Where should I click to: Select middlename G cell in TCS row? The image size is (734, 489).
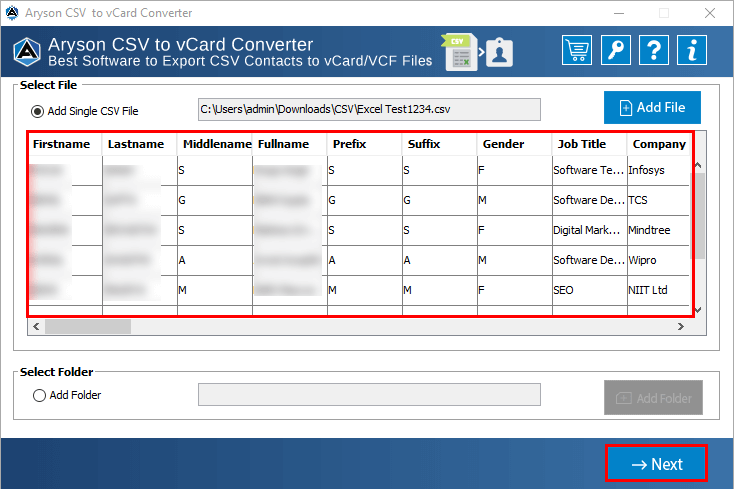[215, 200]
